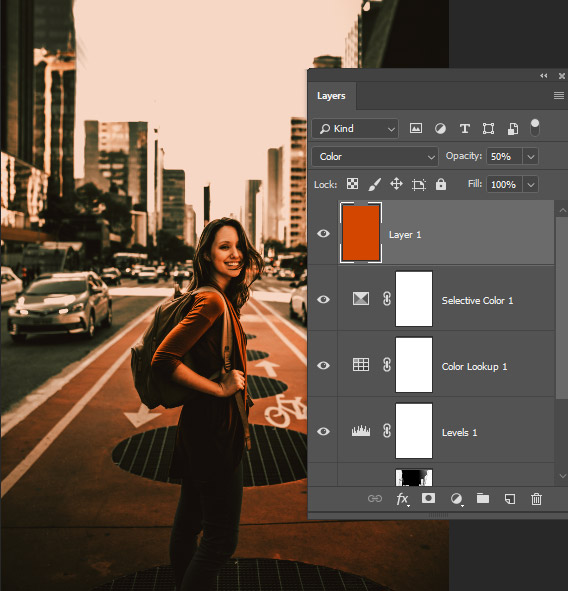Toggle visibility of Selective Color 1
Screen dimensions: 568x591
[323, 300]
